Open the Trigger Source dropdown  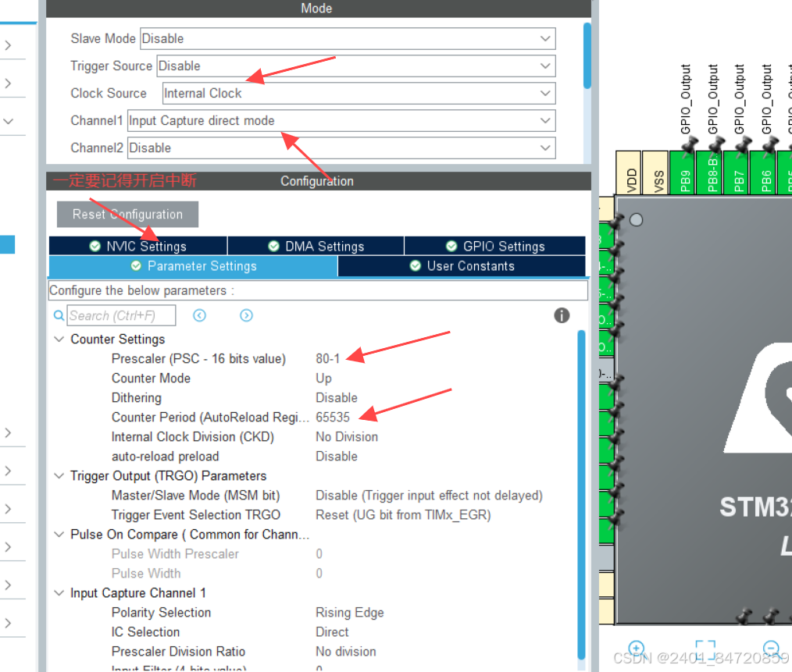(356, 66)
